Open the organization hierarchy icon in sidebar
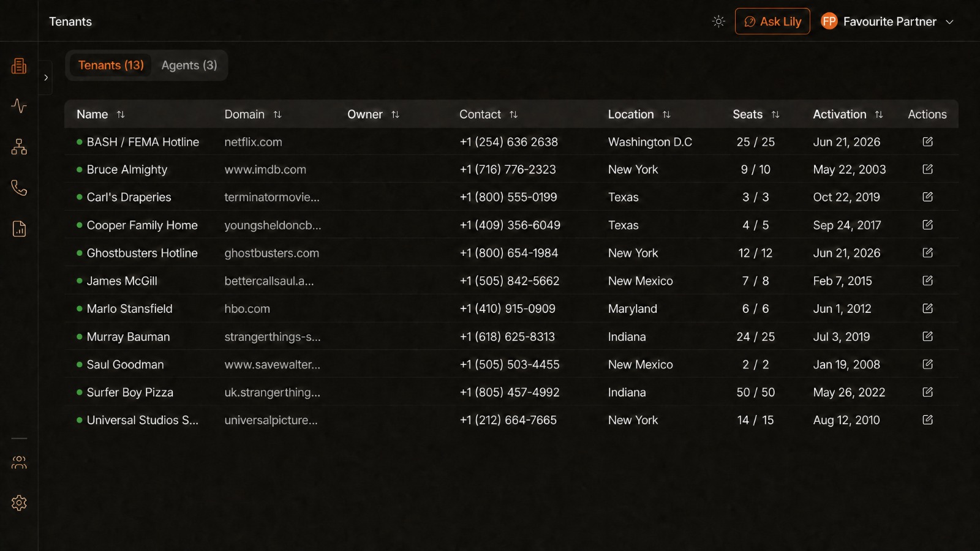Image resolution: width=980 pixels, height=551 pixels. (x=19, y=147)
